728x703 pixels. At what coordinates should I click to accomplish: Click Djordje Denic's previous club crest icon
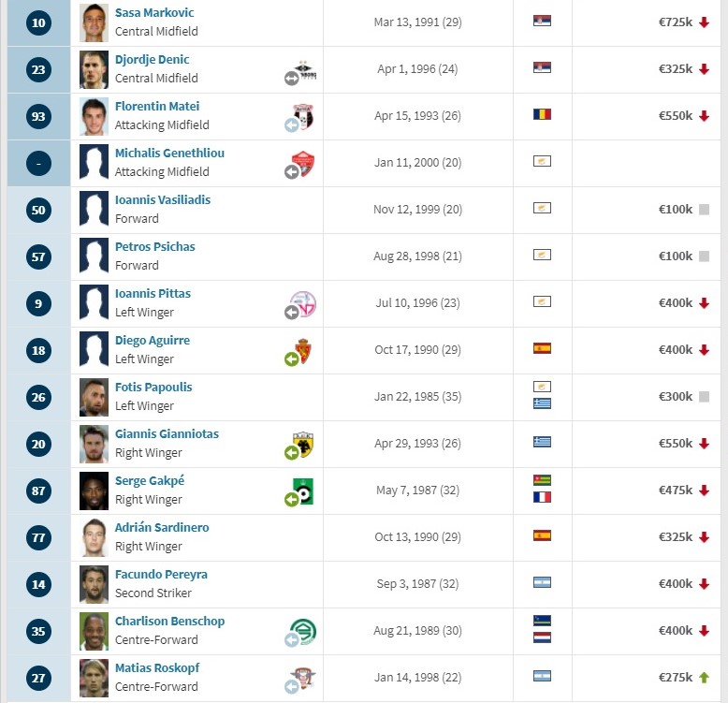tap(304, 70)
